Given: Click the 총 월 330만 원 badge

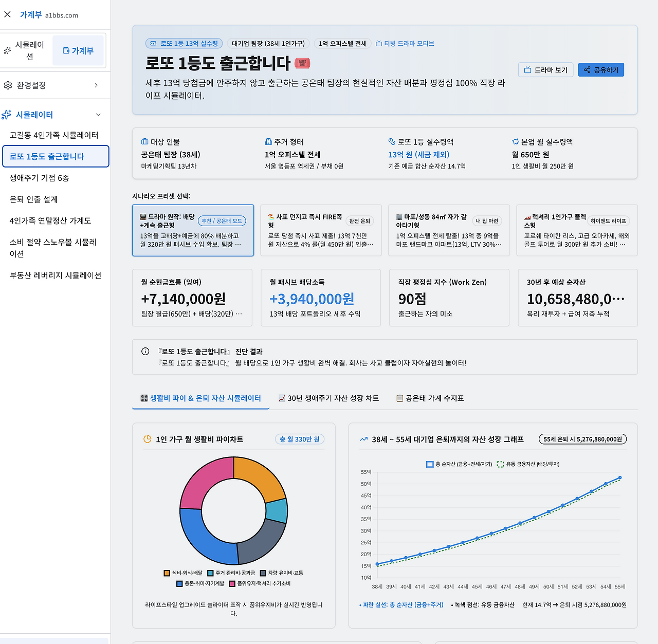Looking at the screenshot, I should (x=300, y=439).
